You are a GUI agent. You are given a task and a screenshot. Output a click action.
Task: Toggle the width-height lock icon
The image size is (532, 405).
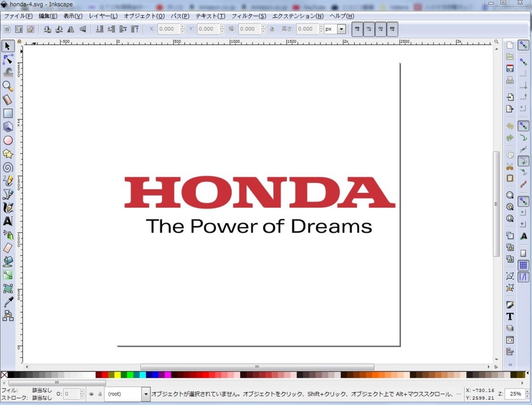[272, 29]
